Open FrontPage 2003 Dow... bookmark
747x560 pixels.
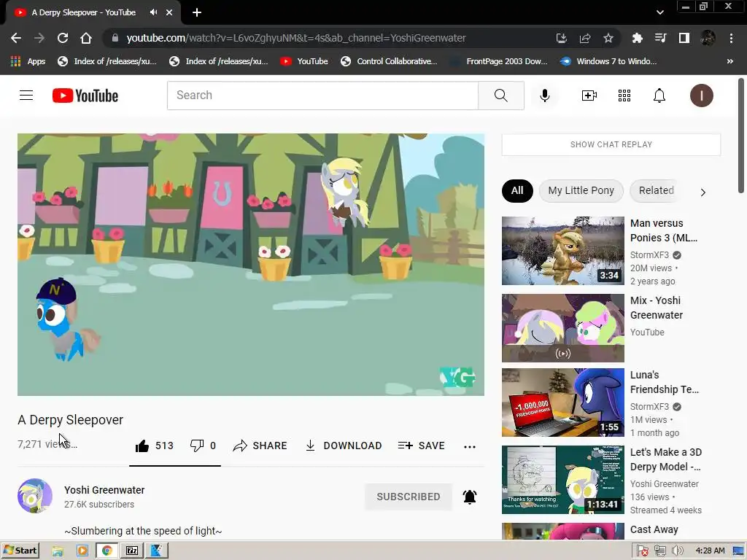click(x=499, y=61)
